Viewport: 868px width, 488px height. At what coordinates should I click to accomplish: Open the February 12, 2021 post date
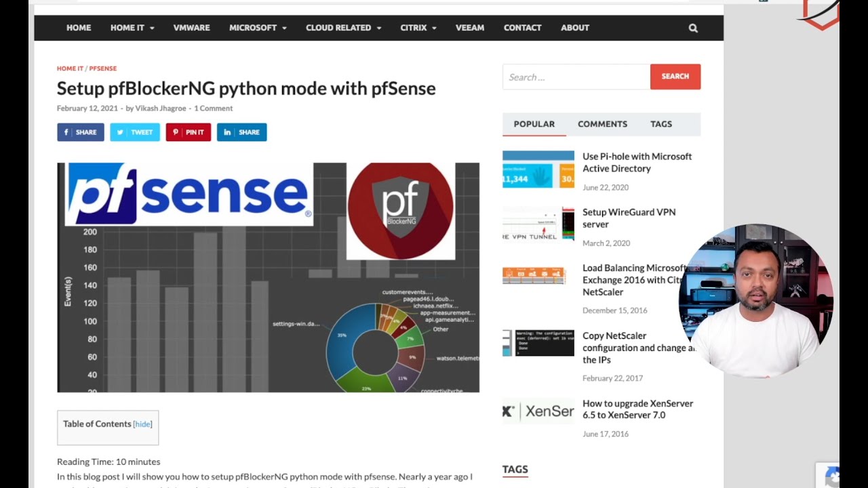click(87, 108)
